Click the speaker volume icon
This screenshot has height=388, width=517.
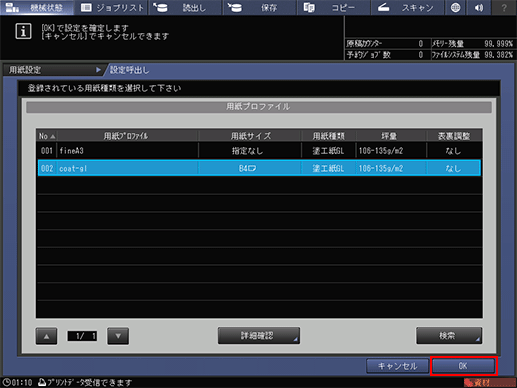(x=479, y=7)
